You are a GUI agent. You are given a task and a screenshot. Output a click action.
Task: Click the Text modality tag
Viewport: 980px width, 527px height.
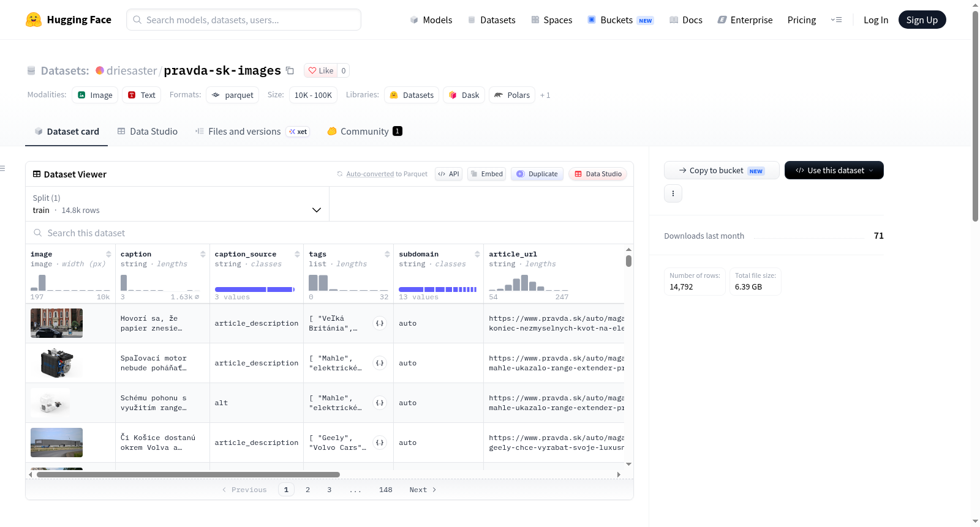tap(141, 95)
